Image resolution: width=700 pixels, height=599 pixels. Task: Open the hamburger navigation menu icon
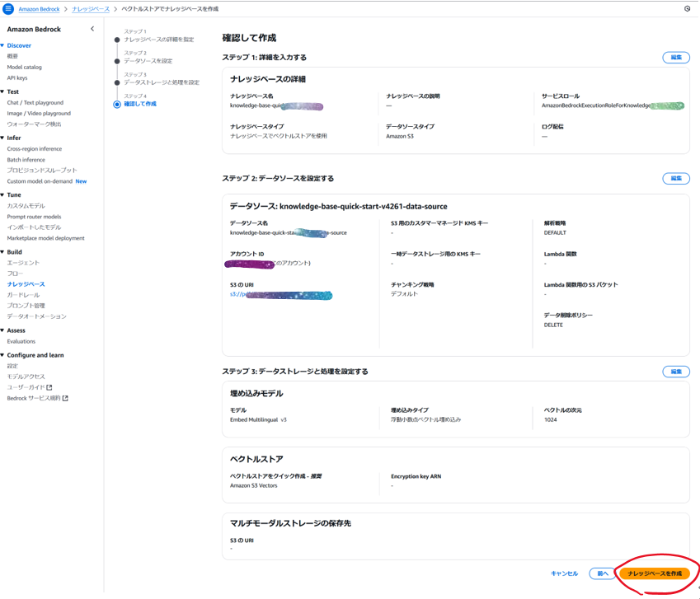[8, 8]
